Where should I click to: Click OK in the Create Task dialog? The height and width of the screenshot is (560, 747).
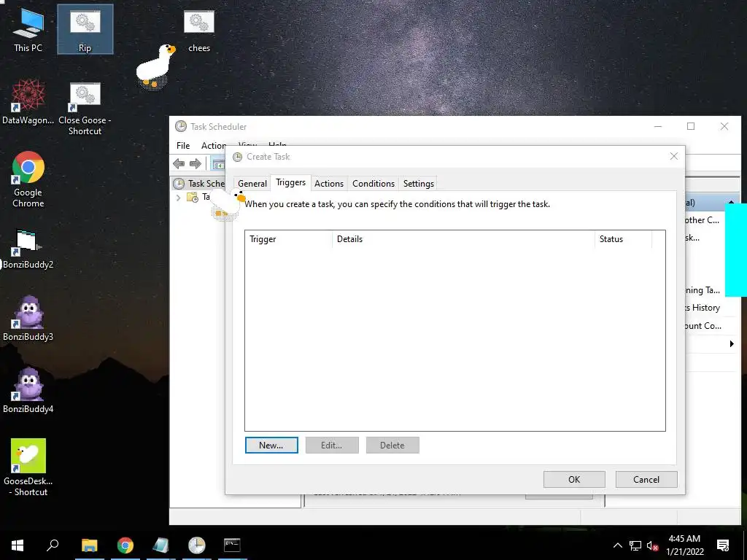pyautogui.click(x=574, y=480)
